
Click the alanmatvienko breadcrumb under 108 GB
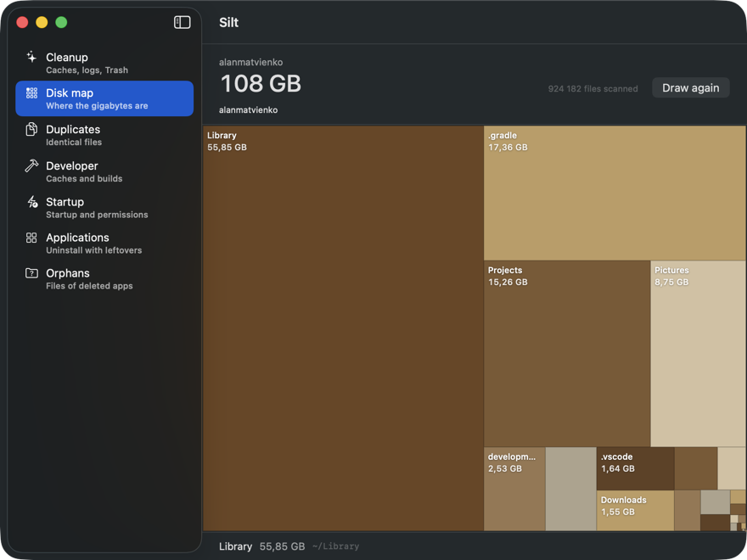248,110
